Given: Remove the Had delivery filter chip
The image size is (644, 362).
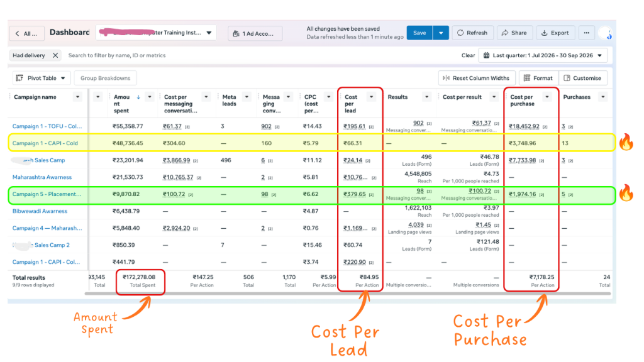Looking at the screenshot, I should (x=55, y=55).
